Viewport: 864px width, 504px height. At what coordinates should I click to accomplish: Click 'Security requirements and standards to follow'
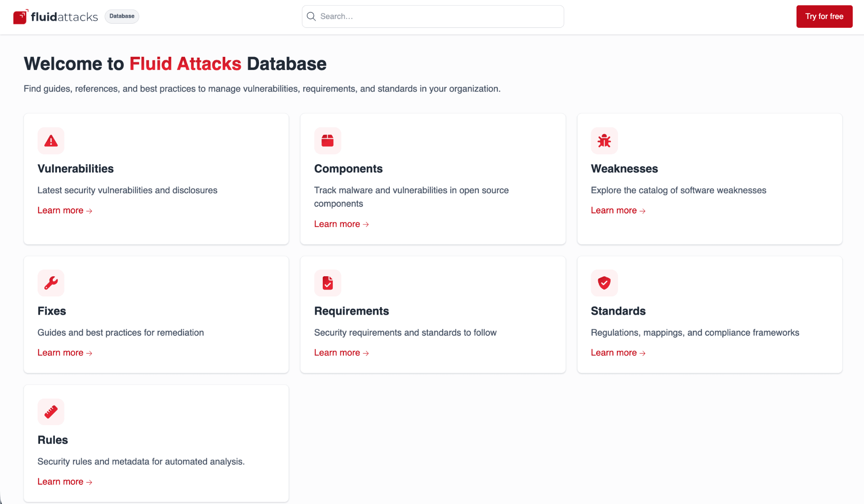point(405,333)
